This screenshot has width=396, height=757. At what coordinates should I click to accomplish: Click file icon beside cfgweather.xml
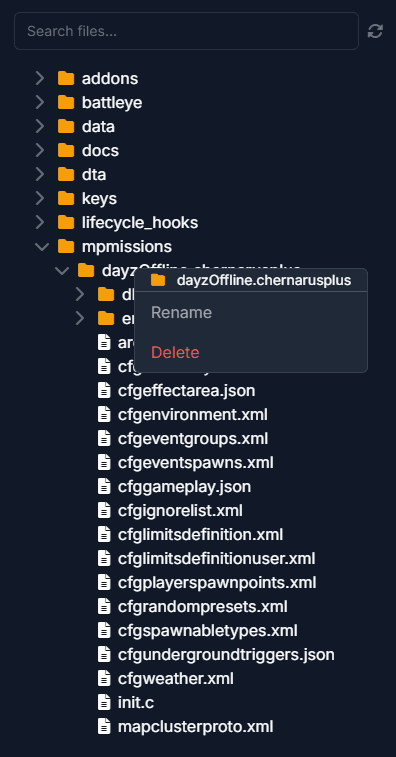tap(104, 679)
